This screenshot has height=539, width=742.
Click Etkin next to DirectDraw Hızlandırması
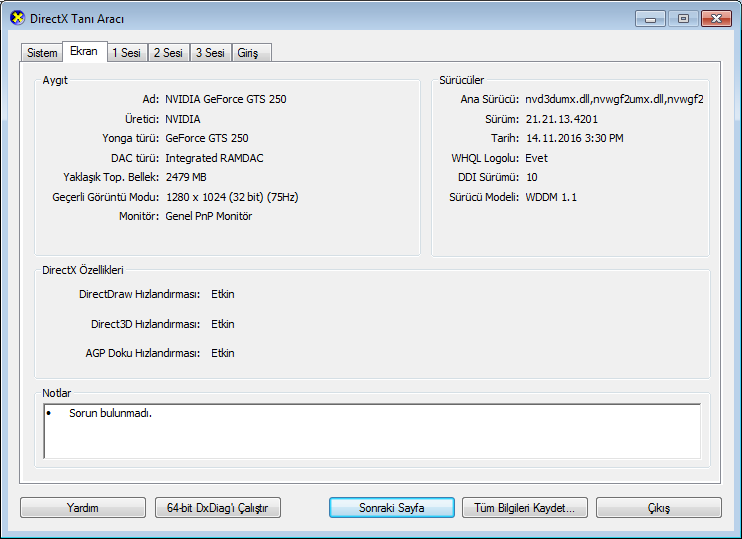(223, 294)
